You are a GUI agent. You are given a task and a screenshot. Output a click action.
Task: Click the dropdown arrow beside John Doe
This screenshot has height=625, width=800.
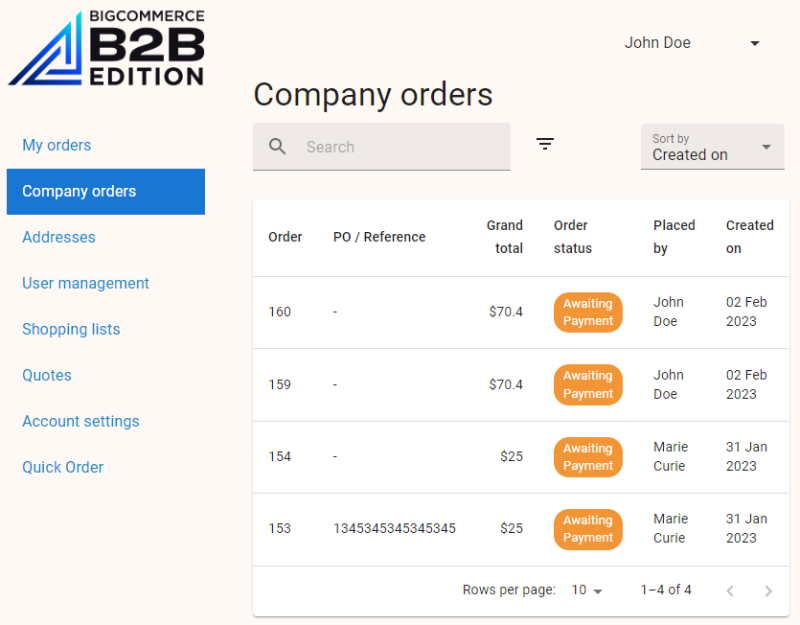pos(755,43)
